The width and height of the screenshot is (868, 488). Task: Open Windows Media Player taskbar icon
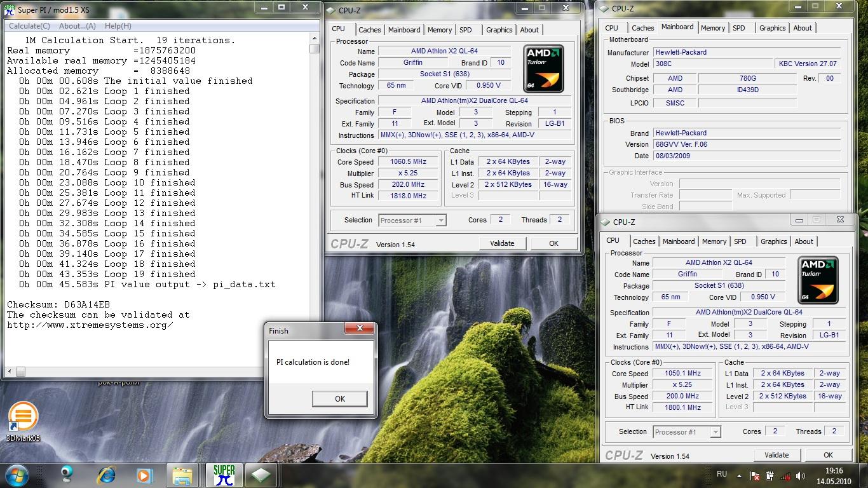tap(144, 475)
